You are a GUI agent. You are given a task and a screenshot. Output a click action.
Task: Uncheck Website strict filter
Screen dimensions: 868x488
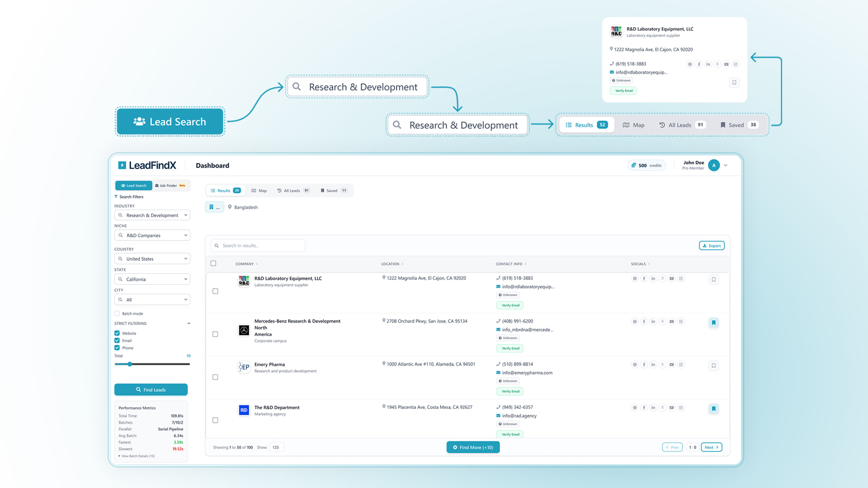117,333
